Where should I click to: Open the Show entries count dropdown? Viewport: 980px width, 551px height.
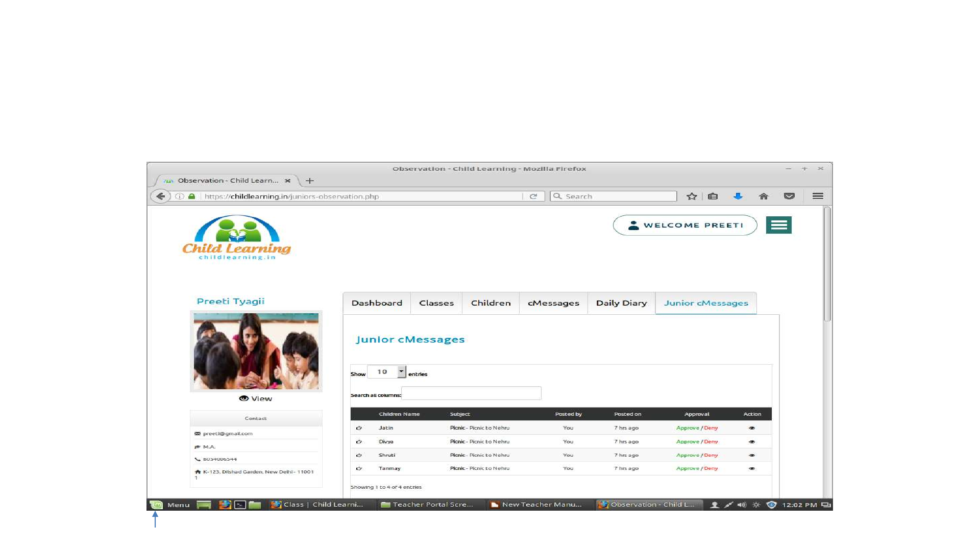point(386,372)
